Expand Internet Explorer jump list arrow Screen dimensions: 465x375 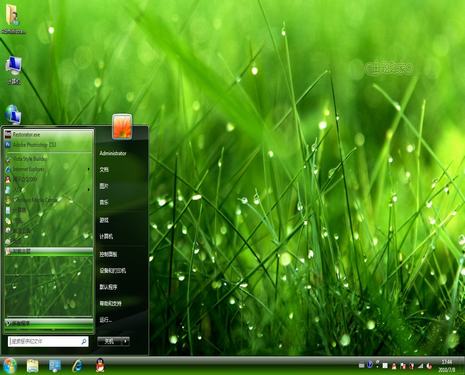pyautogui.click(x=89, y=169)
